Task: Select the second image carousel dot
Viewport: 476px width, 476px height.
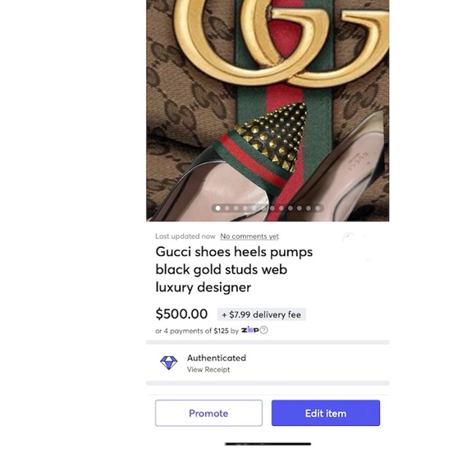Action: tap(227, 208)
